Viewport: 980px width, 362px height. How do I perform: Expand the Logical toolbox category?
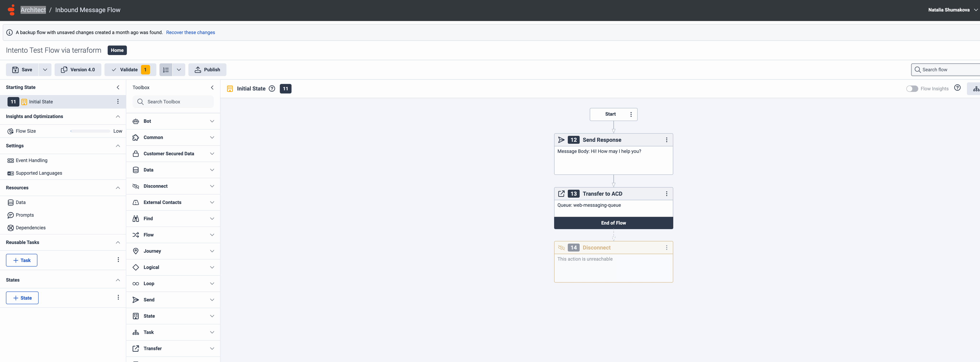[x=173, y=268]
